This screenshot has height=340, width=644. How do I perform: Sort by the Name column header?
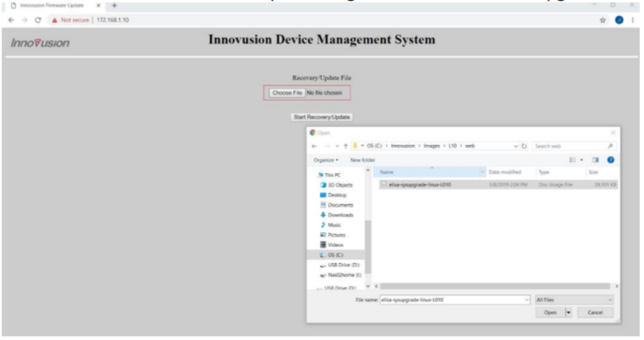(x=427, y=172)
